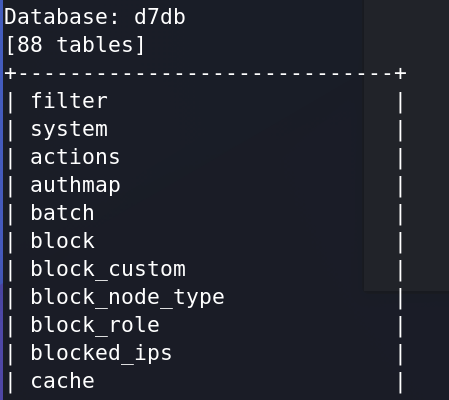Click the 'Database: d7db' header line
Image resolution: width=449 pixels, height=400 pixels.
pyautogui.click(x=95, y=17)
